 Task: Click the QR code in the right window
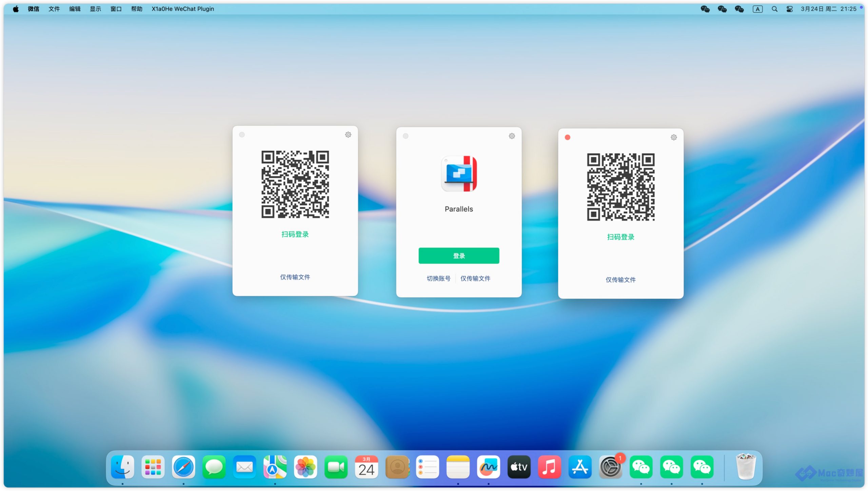(620, 187)
